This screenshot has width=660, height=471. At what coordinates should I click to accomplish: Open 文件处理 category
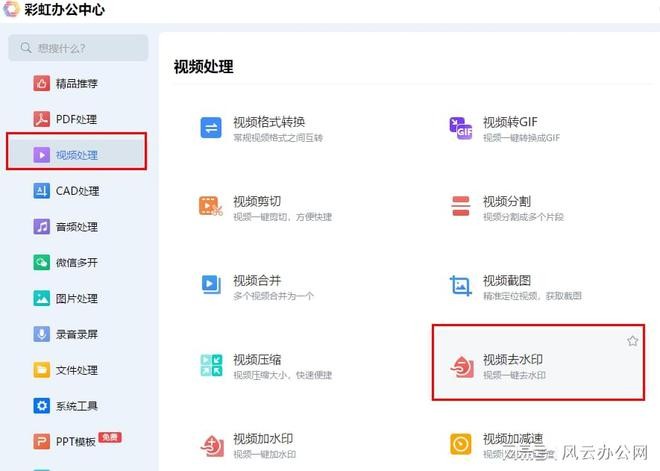(77, 370)
